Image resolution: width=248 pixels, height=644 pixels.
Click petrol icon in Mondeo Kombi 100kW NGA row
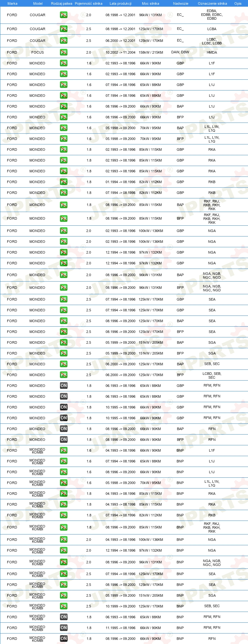point(64,540)
